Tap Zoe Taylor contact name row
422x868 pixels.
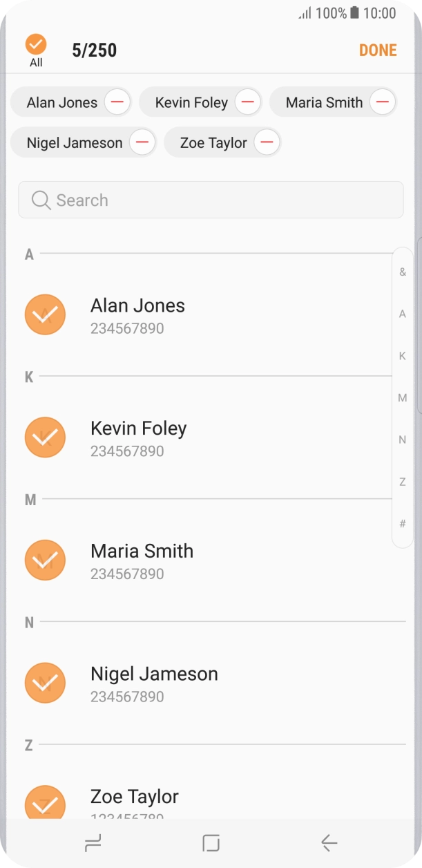coord(135,798)
